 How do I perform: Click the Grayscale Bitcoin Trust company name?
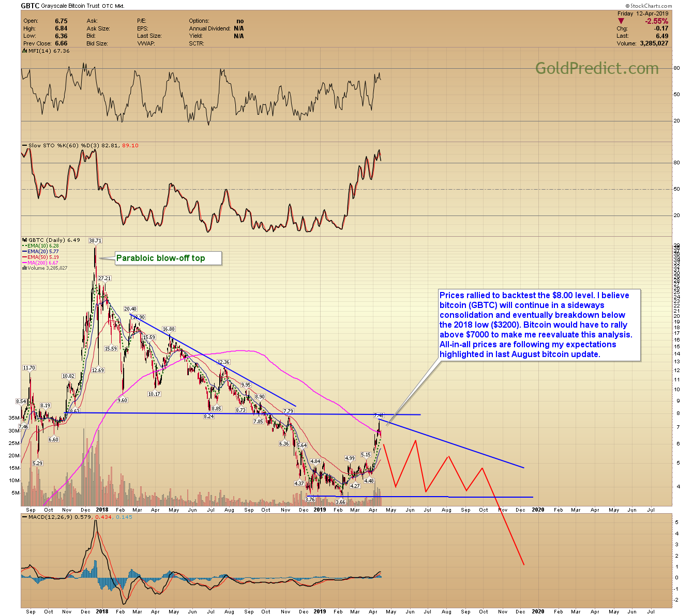[x=70, y=6]
